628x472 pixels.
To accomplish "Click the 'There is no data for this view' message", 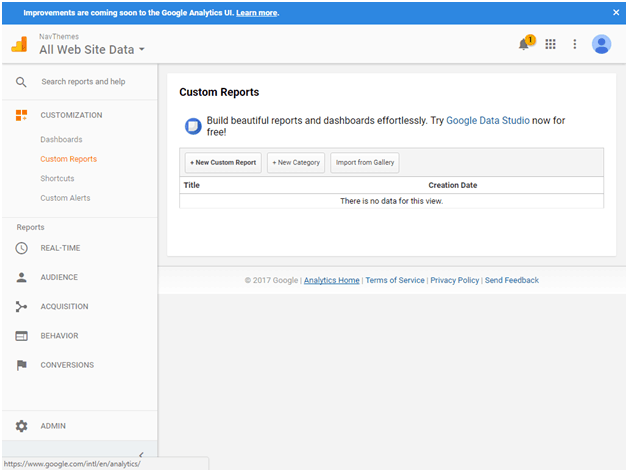I will pos(391,201).
